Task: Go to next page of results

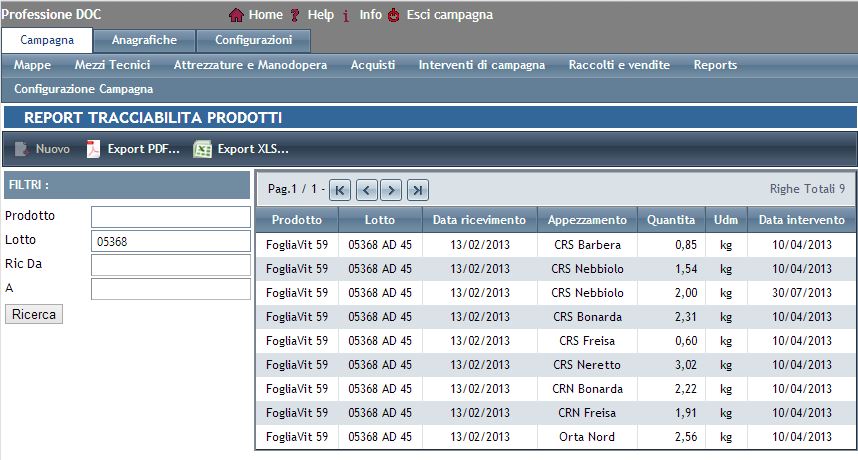Action: (392, 189)
